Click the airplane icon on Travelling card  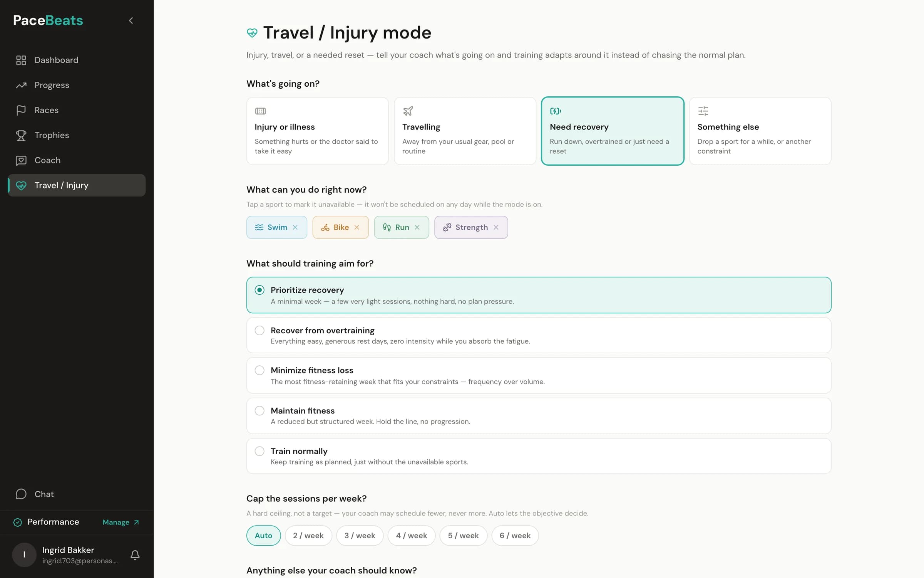(x=408, y=111)
